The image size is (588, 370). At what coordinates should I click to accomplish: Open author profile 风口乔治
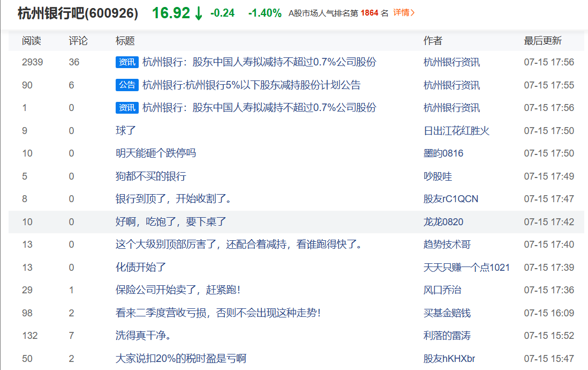coord(442,290)
